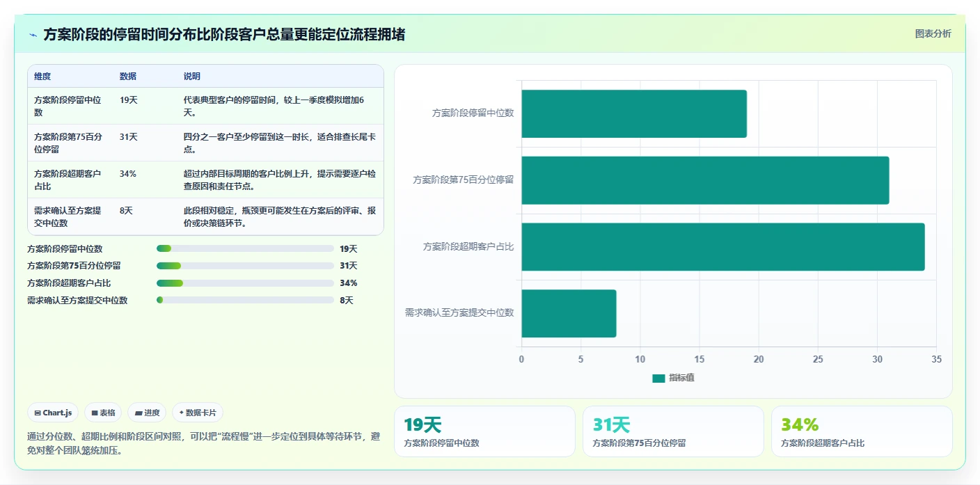Click the 需求确认至方案提交中位数 label above the chips
The height and width of the screenshot is (485, 980).
click(x=77, y=301)
